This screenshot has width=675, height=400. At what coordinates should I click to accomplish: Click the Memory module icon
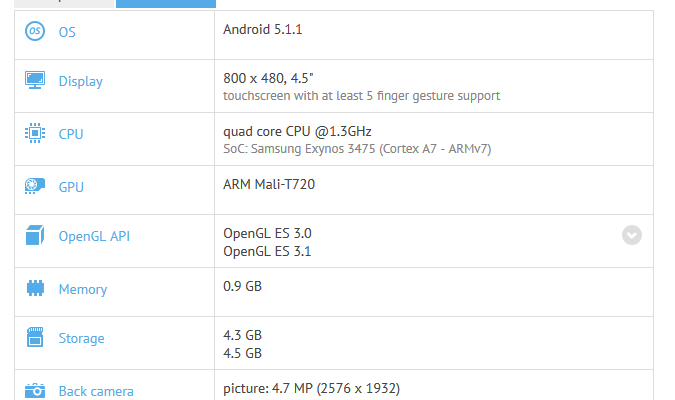[x=35, y=289]
